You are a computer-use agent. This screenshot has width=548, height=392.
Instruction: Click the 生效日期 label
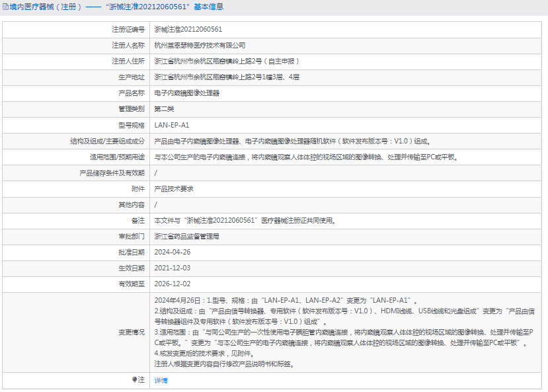[x=132, y=268]
